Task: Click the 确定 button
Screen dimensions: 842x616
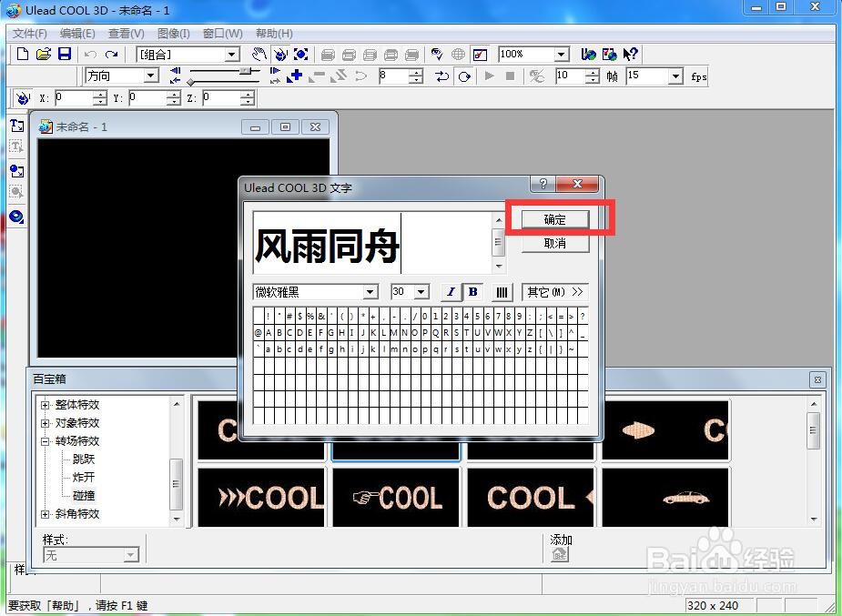Action: coord(555,219)
